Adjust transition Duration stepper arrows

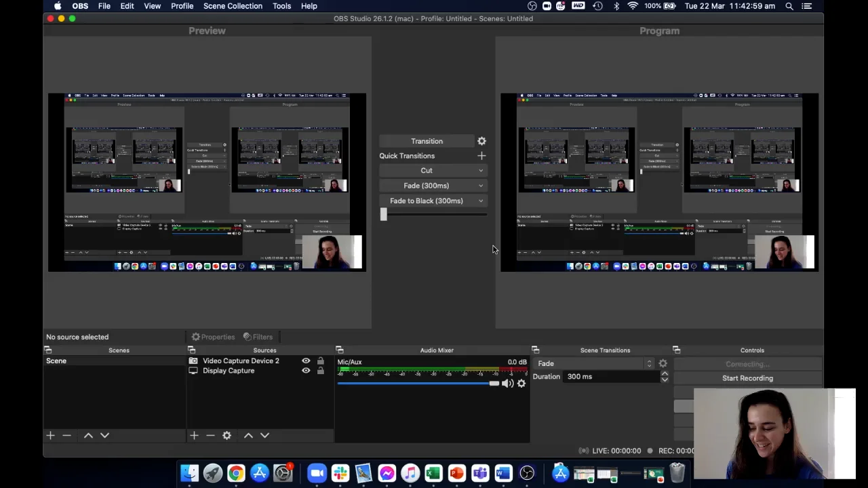665,377
